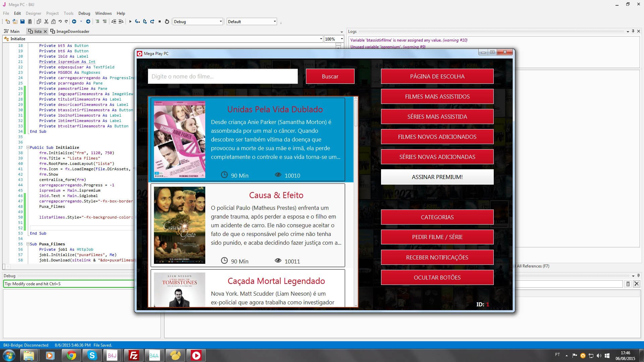Click the Cut (scissors) toolbar icon
Screen dimensions: 644x362
click(x=46, y=21)
